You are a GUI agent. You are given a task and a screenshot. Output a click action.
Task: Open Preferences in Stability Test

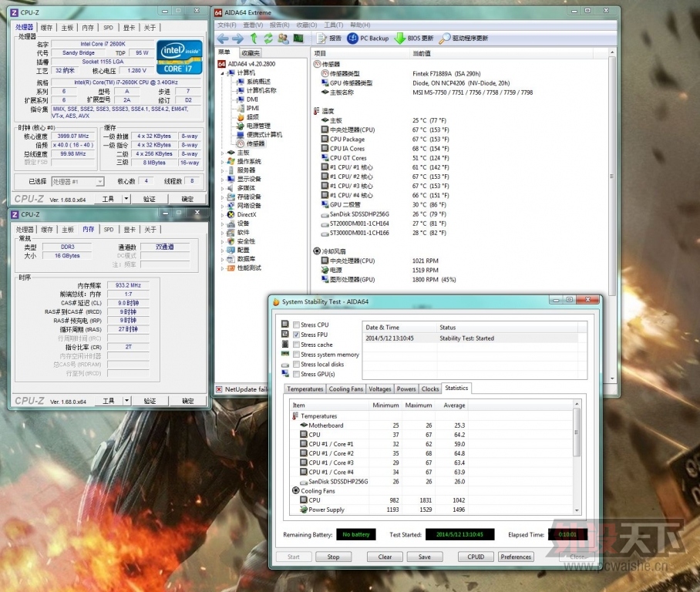516,557
